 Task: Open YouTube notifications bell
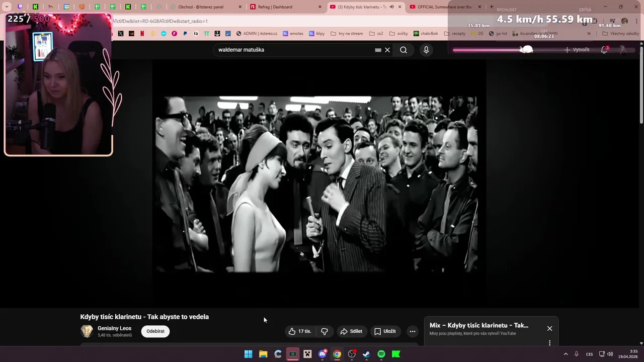pos(604,50)
